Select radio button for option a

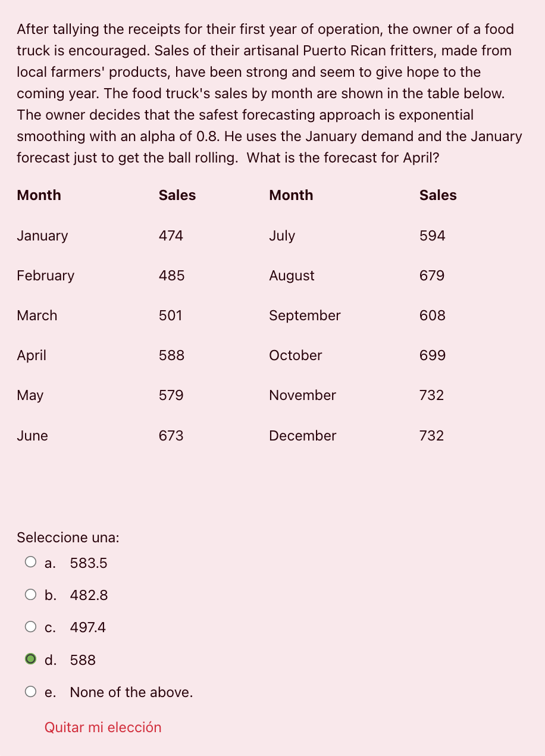pyautogui.click(x=30, y=562)
